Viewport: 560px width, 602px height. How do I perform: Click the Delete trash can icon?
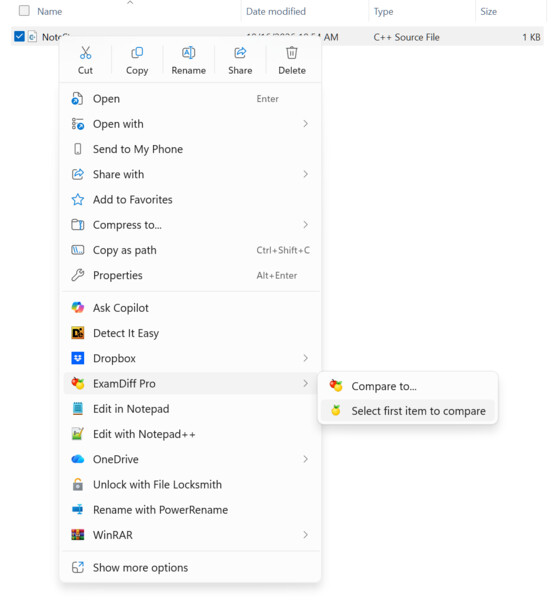click(x=292, y=53)
